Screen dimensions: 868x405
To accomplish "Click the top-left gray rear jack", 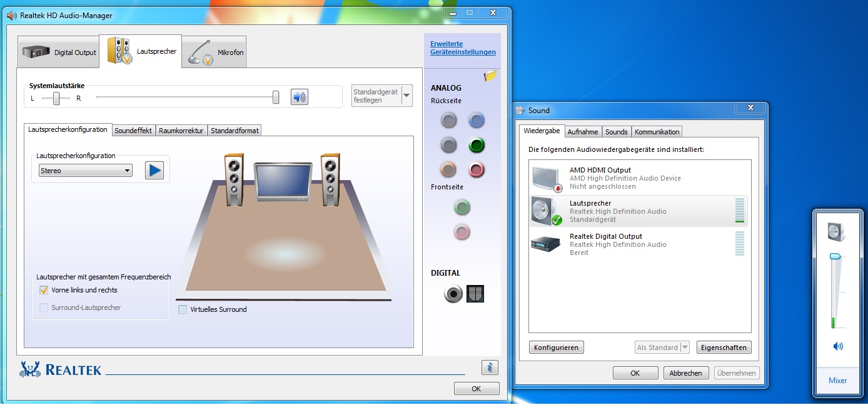I will [x=448, y=120].
